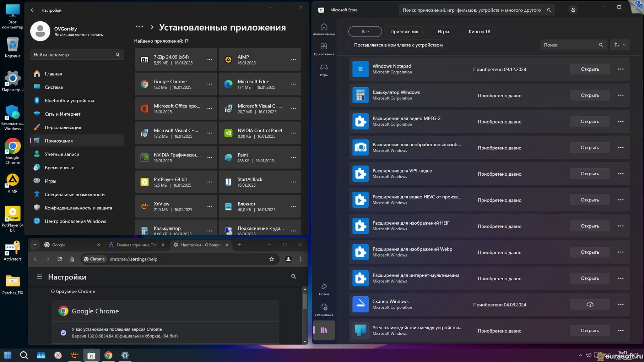644x362 pixels.
Task: Go to Bluetooth и устройства settings
Action: [77, 101]
